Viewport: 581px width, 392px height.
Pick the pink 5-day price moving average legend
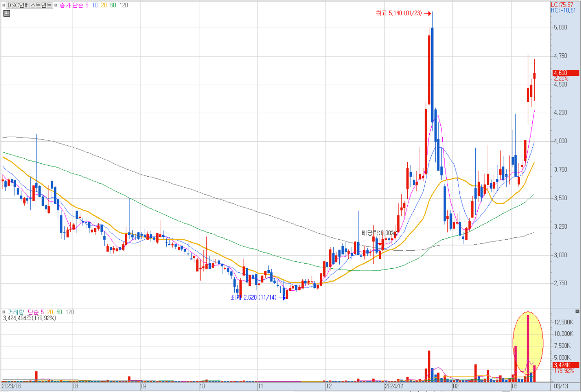click(87, 5)
